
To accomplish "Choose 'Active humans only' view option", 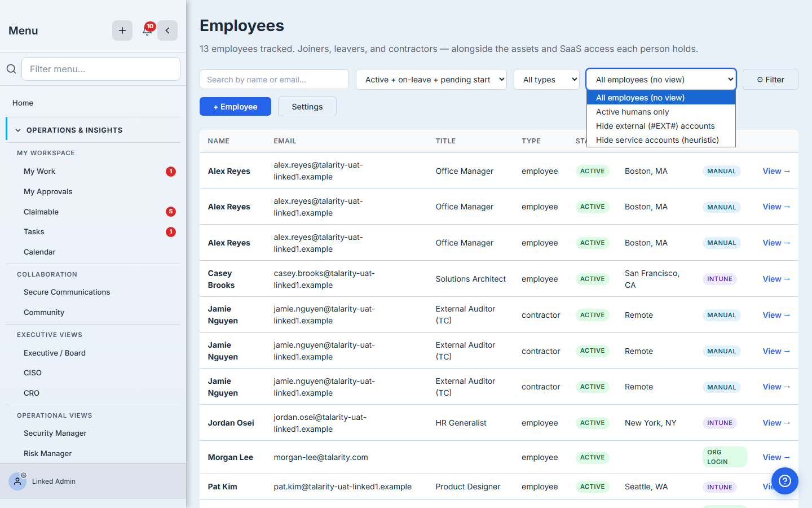I will coord(661,112).
